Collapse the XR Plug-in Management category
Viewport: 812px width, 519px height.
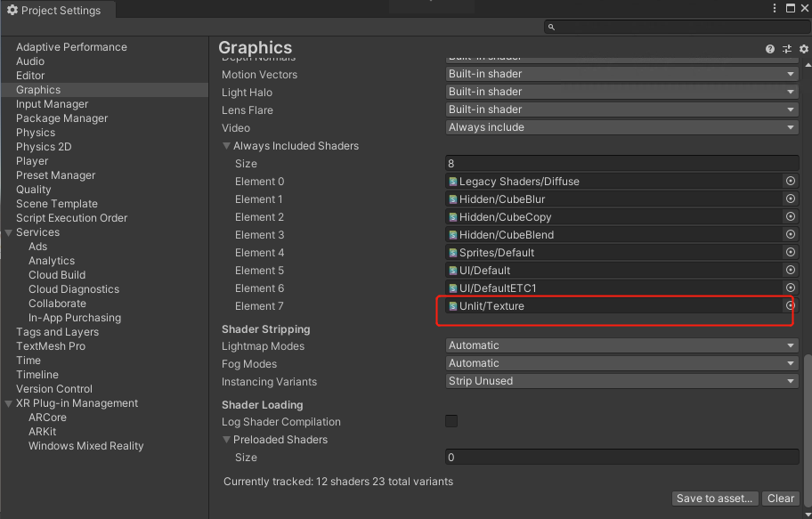(x=8, y=403)
